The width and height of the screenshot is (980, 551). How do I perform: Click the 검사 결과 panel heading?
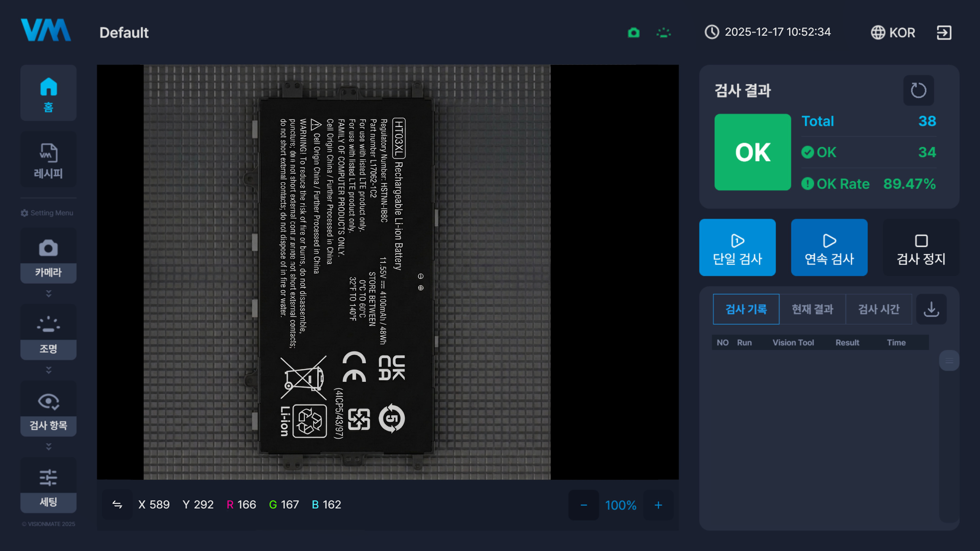point(743,91)
